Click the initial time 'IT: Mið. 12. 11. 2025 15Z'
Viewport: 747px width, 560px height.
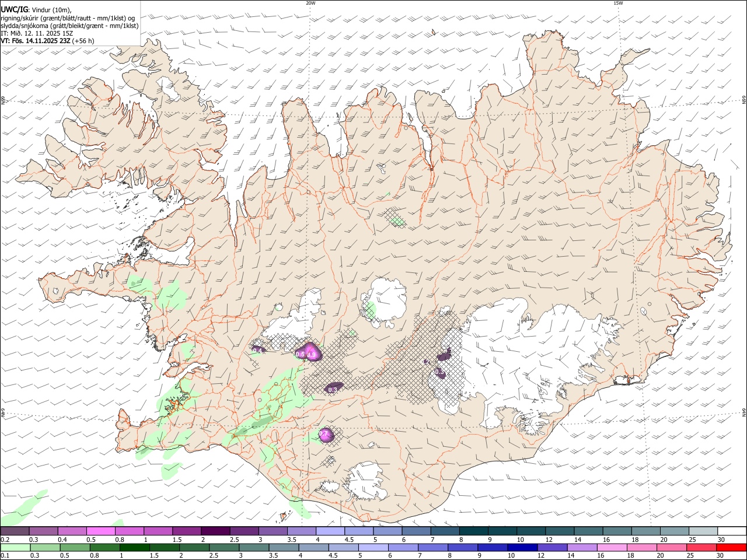click(x=37, y=33)
